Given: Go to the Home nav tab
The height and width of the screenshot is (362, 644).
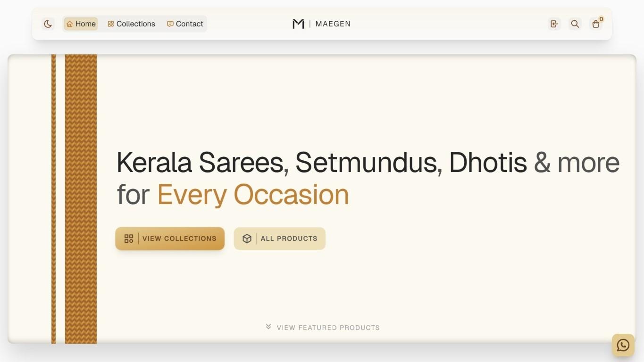Looking at the screenshot, I should (81, 24).
